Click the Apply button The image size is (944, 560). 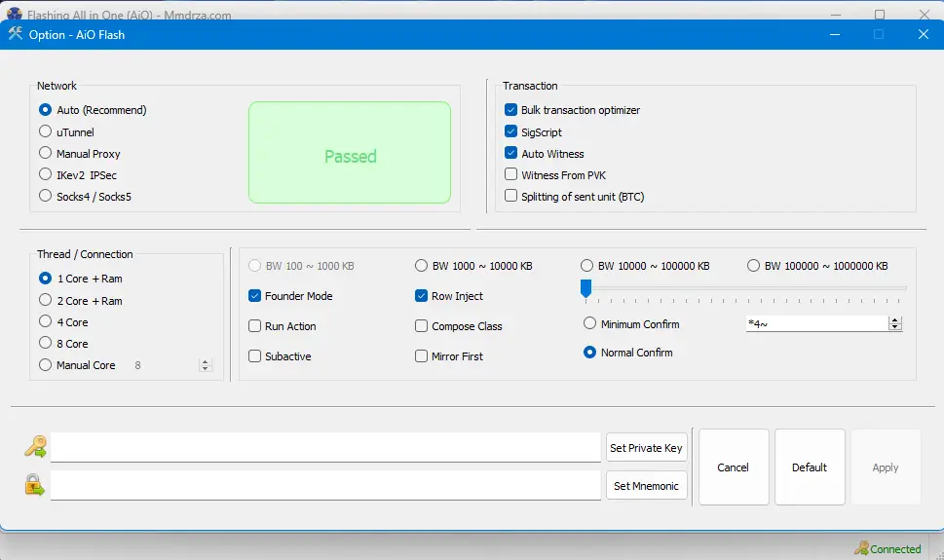tap(886, 467)
